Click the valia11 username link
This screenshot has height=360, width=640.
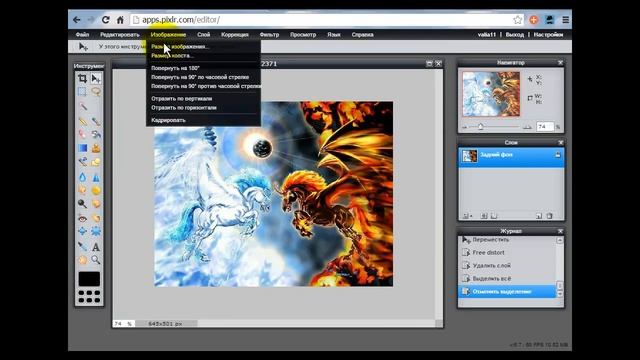[x=487, y=35]
